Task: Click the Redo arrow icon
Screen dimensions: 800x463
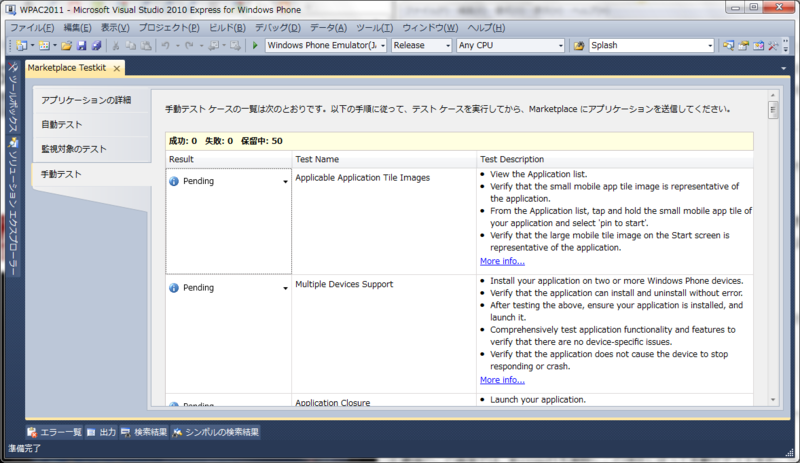Action: pos(189,45)
